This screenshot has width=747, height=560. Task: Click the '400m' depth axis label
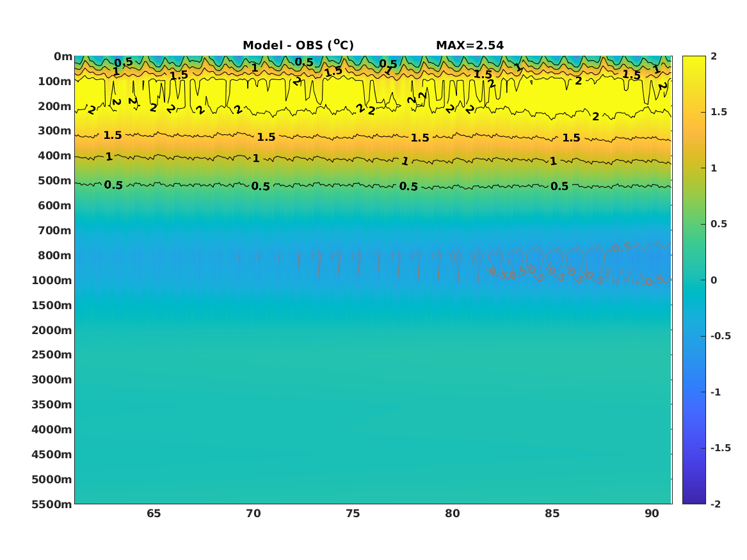(55, 156)
